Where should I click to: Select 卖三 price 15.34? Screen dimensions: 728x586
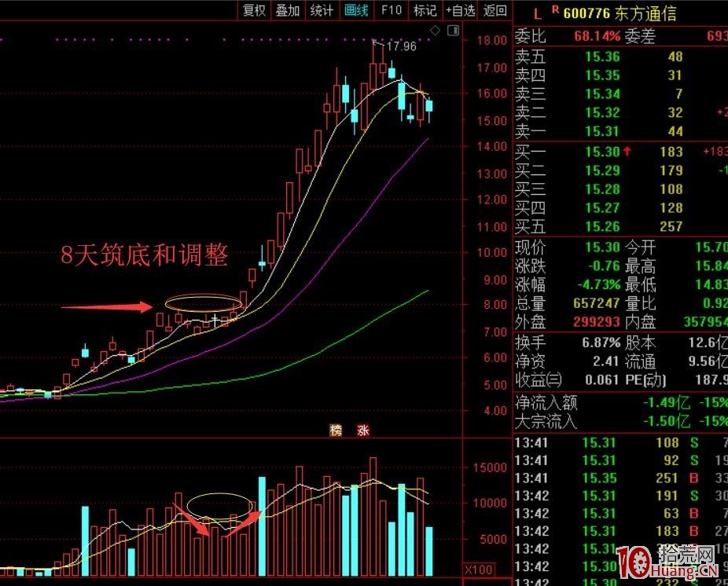(x=602, y=94)
